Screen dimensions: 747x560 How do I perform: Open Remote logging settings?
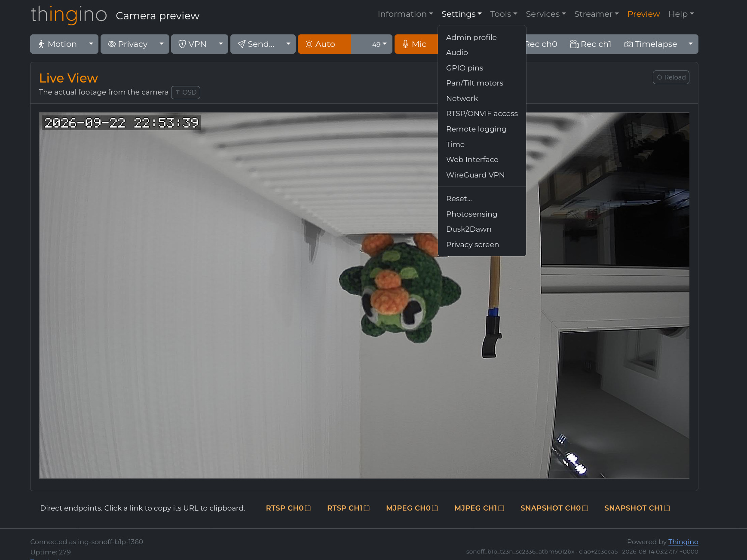tap(482, 129)
